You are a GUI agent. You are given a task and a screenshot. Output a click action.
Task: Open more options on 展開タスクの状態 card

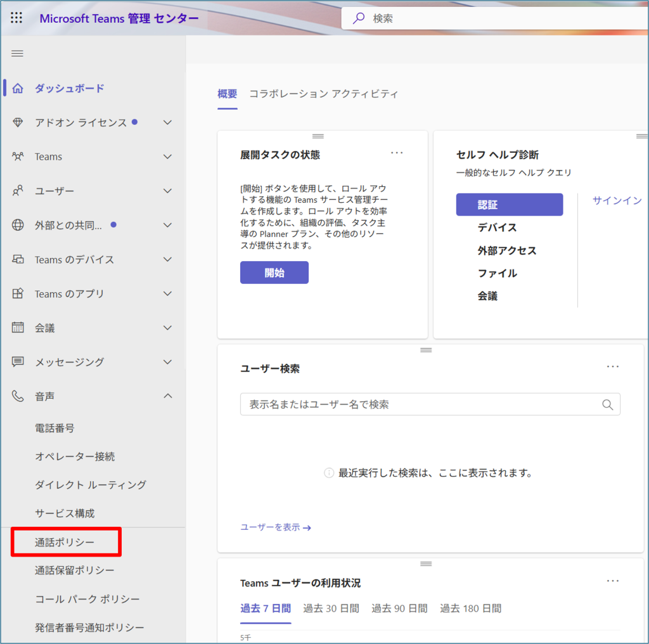(x=397, y=153)
